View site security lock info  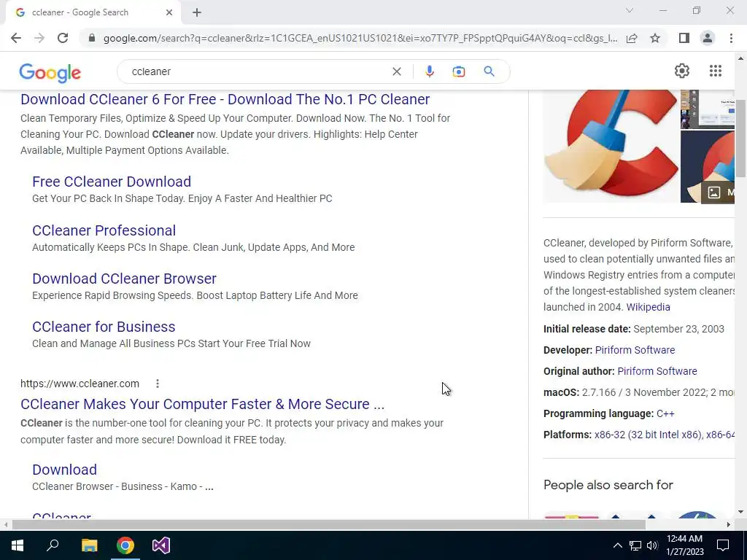click(92, 38)
